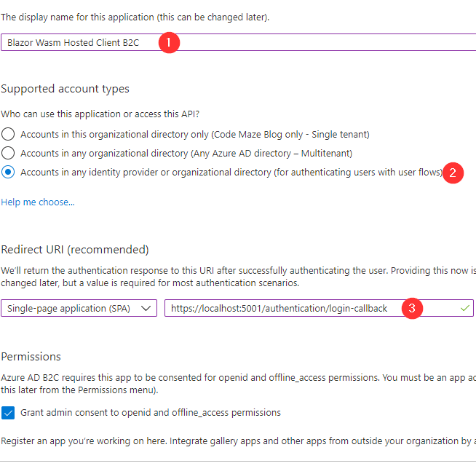This screenshot has height=466, width=476.
Task: Click the red number 3 badge
Action: pyautogui.click(x=412, y=308)
